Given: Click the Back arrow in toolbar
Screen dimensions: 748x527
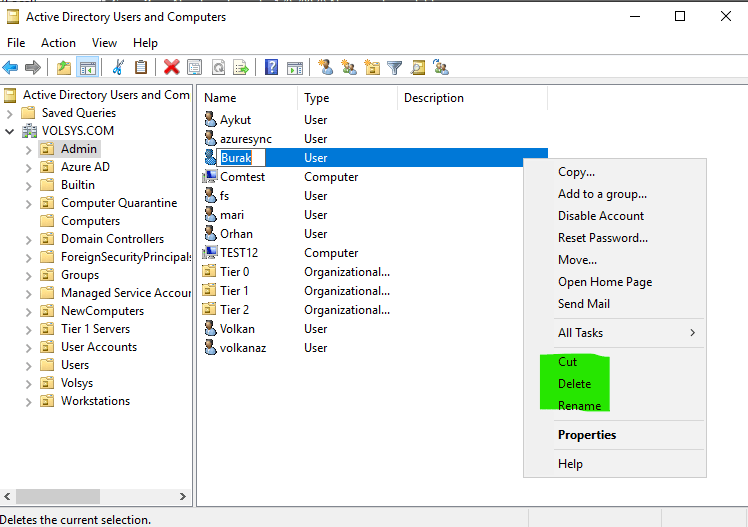Looking at the screenshot, I should [11, 67].
